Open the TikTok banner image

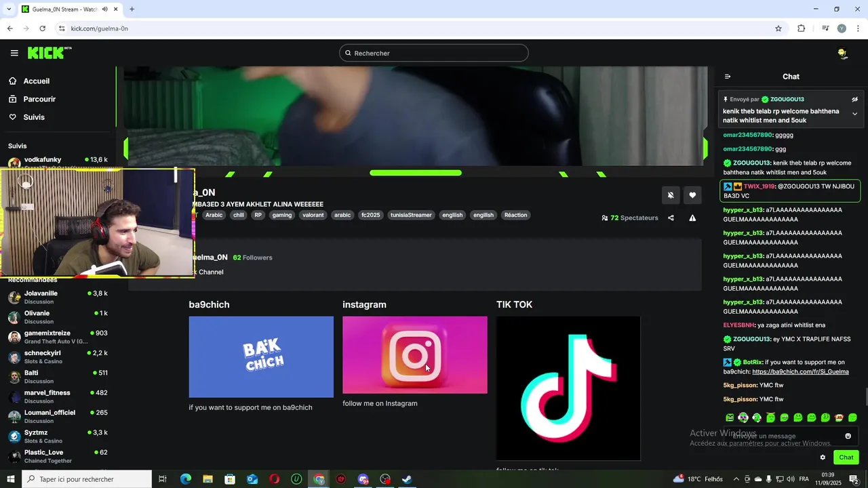pos(568,388)
